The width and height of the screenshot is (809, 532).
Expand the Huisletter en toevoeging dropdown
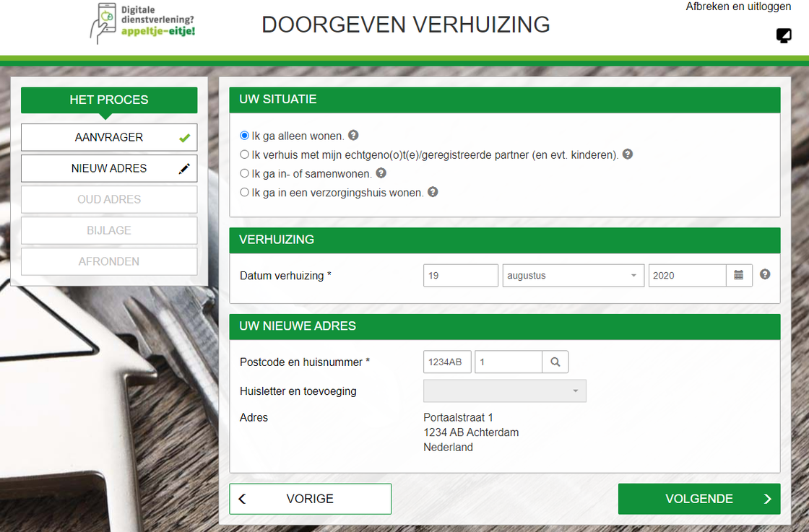(505, 391)
